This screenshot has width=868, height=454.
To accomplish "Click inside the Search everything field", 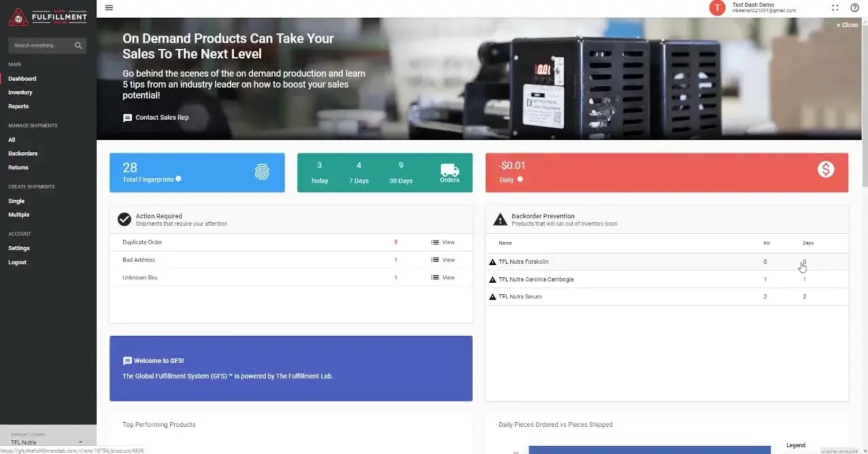I will (x=37, y=45).
